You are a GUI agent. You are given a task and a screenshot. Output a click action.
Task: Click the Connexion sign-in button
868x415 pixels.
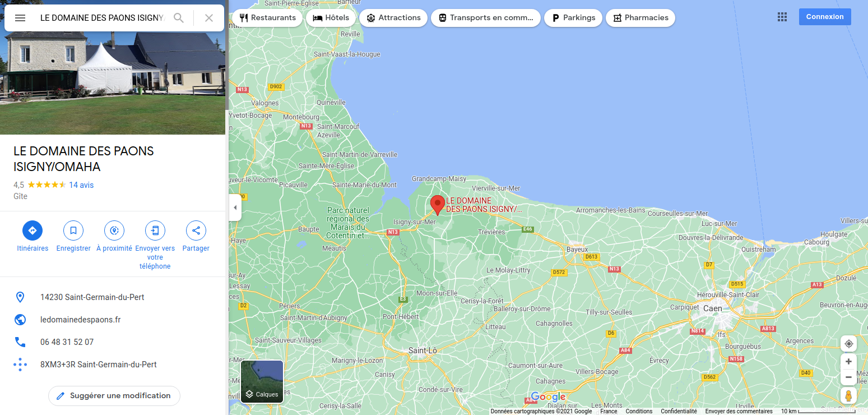pos(825,17)
